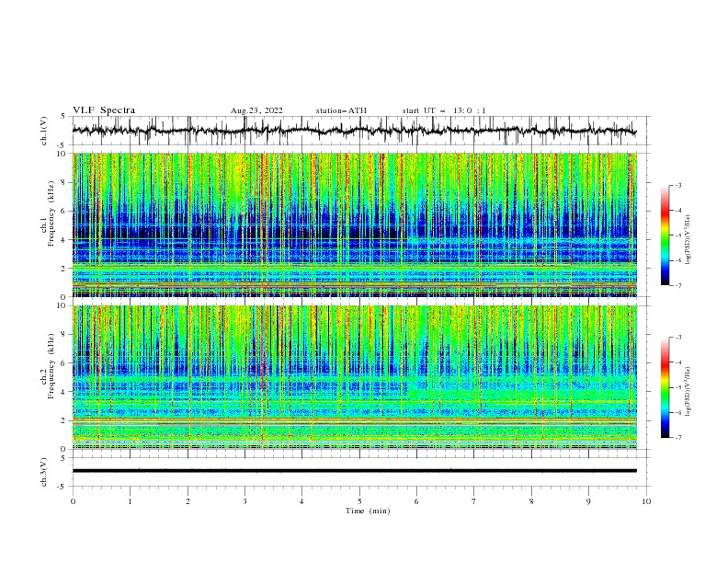
Task: Click the "8" kHz tick on ch.2 axis
Action: pyautogui.click(x=64, y=335)
